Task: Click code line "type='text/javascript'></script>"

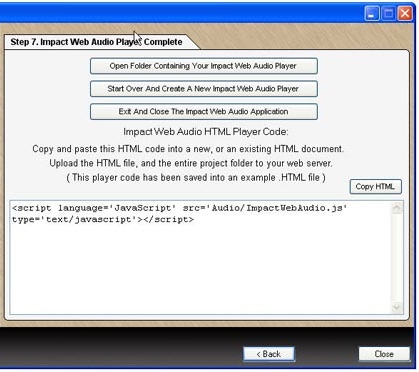Action: pos(103,220)
